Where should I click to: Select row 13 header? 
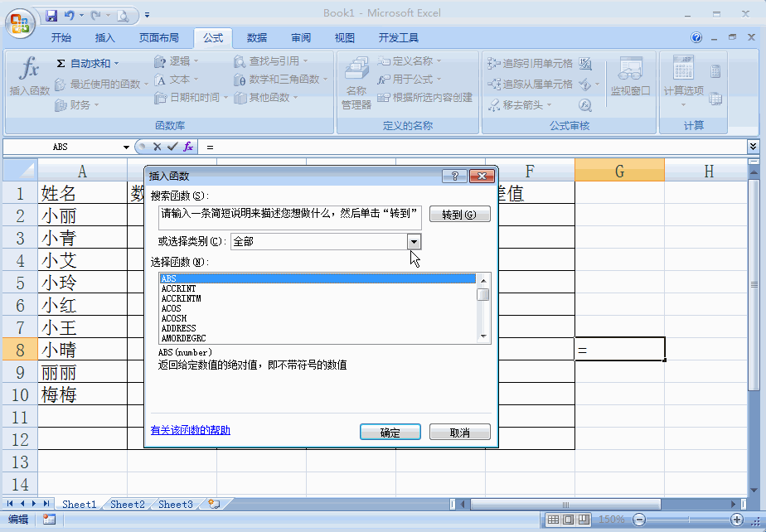20,462
